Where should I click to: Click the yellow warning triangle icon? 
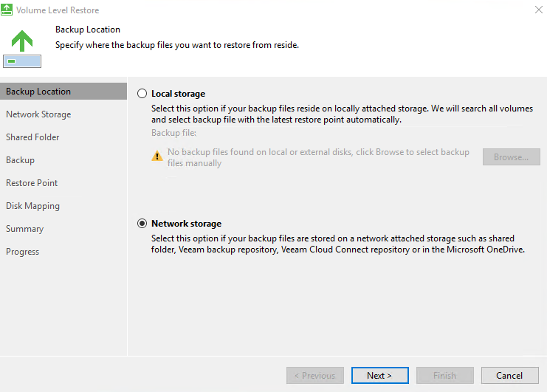coord(156,157)
